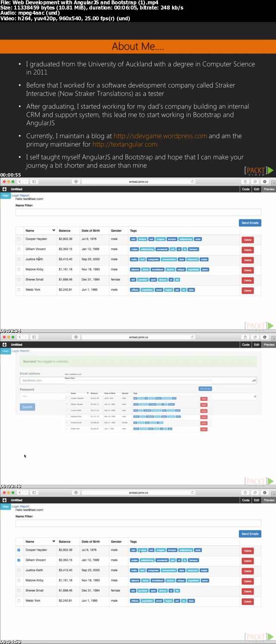Go back in the browser of the 00:03:43 frame
The image size is (276, 644).
(x=20, y=337)
